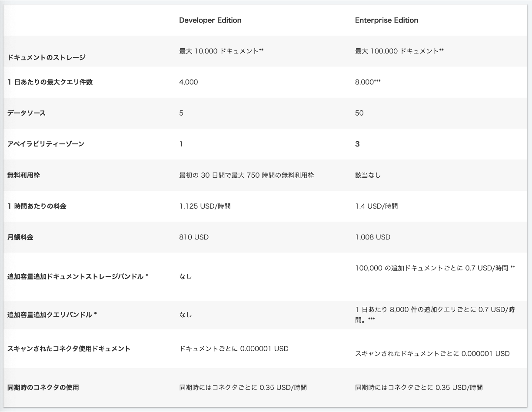Click the 1.4 USD/時間 cell
The width and height of the screenshot is (532, 412).
click(376, 206)
